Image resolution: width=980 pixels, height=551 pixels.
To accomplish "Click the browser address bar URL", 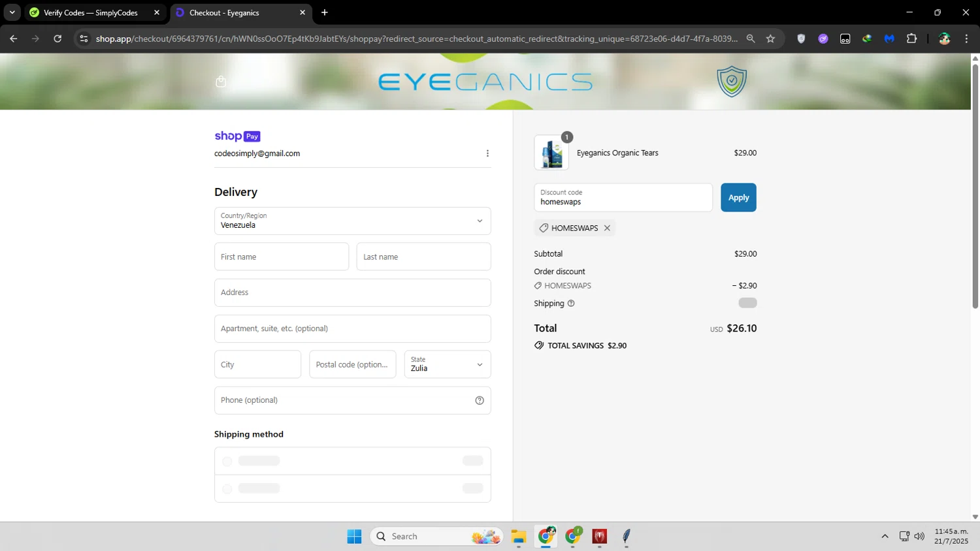I will pos(417,39).
